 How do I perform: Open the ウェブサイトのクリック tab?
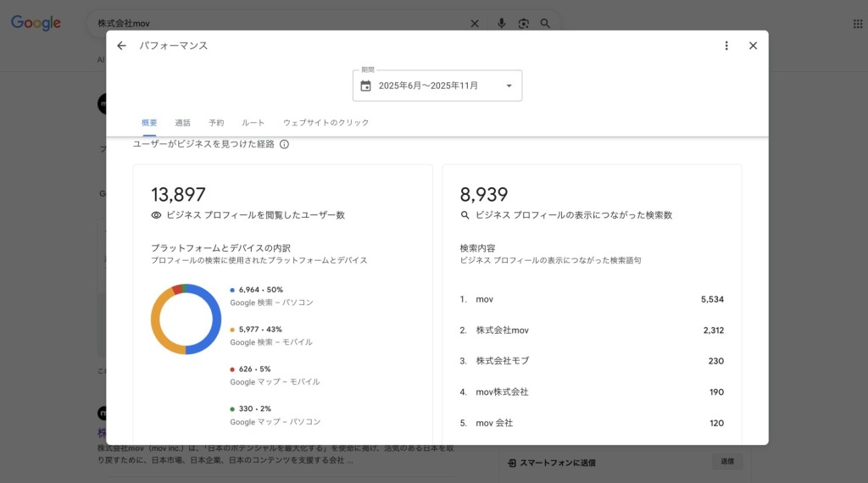[x=325, y=123]
